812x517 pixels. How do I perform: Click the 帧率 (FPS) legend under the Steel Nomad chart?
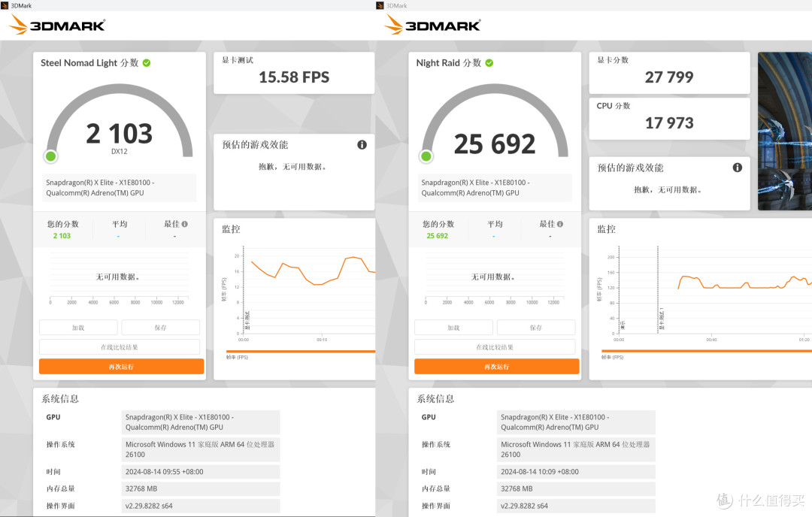tap(237, 357)
